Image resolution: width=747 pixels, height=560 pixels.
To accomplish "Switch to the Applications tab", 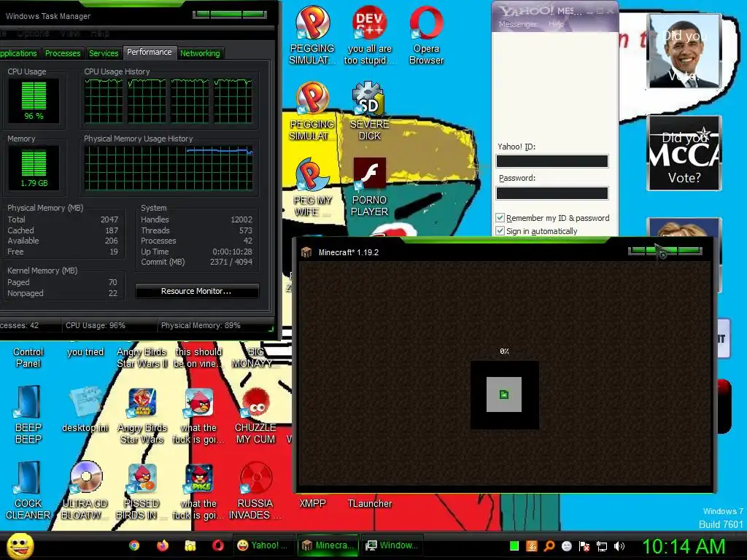I will [x=18, y=53].
